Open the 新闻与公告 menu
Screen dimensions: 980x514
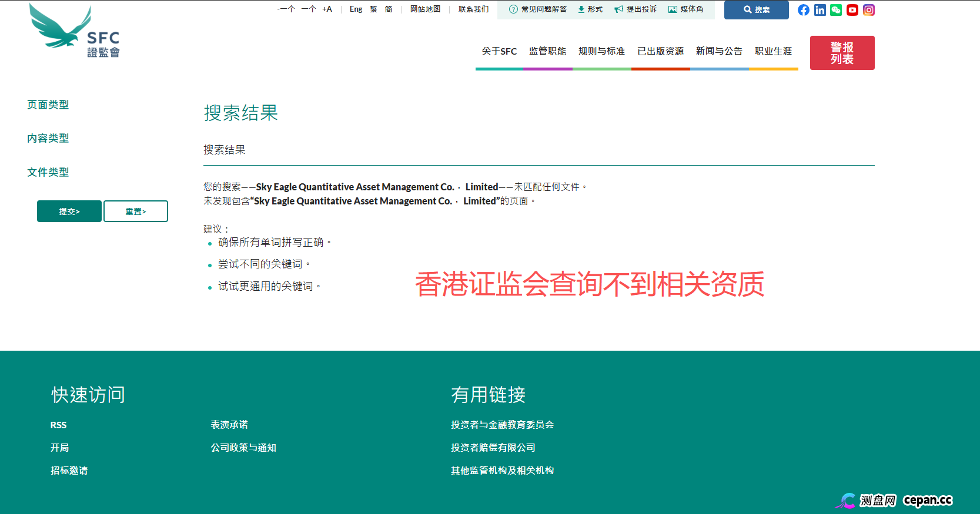click(719, 52)
